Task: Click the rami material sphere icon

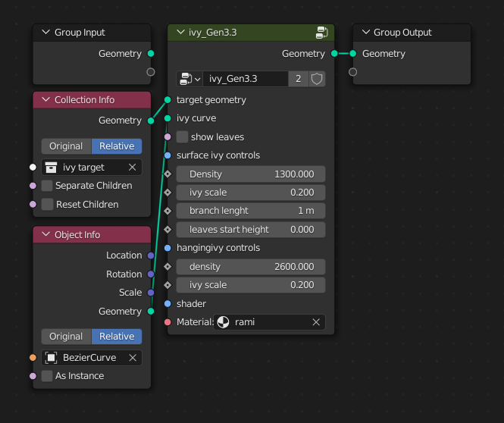Action: (x=223, y=322)
